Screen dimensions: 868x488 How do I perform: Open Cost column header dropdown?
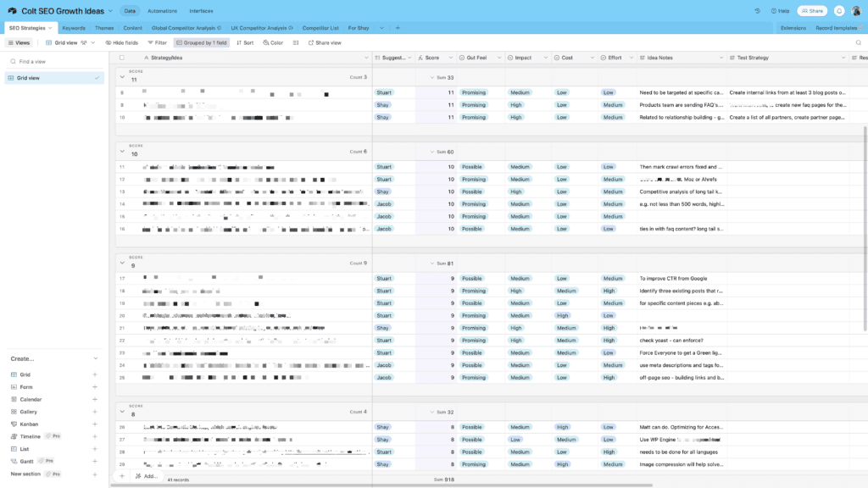[x=592, y=58]
